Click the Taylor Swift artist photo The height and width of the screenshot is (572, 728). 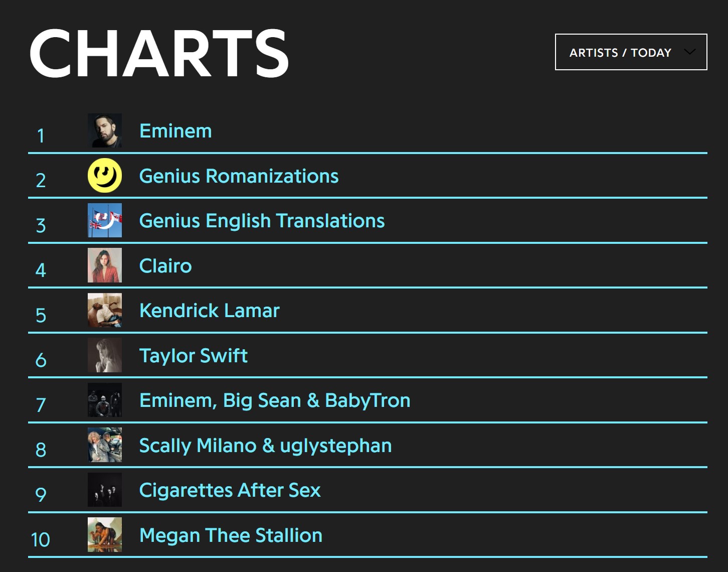[x=105, y=355]
